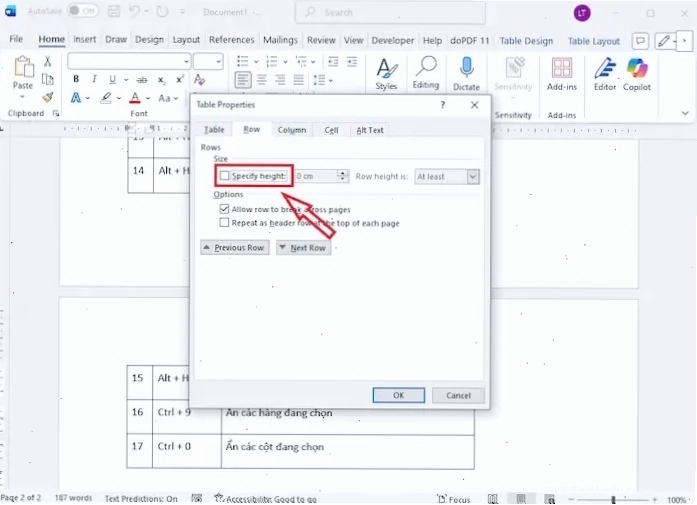Open the Styles gallery
The width and height of the screenshot is (697, 505).
click(x=386, y=74)
